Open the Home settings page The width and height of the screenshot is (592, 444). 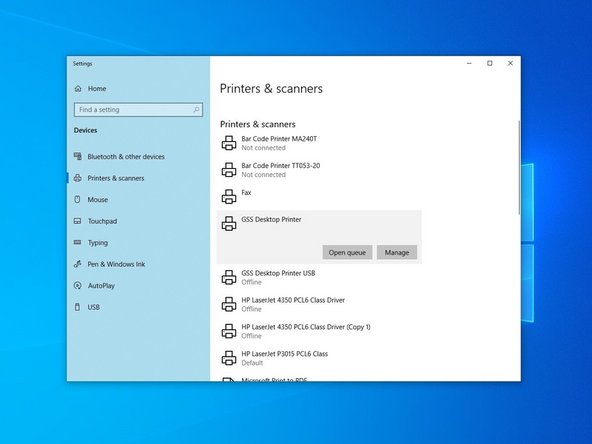[x=97, y=89]
